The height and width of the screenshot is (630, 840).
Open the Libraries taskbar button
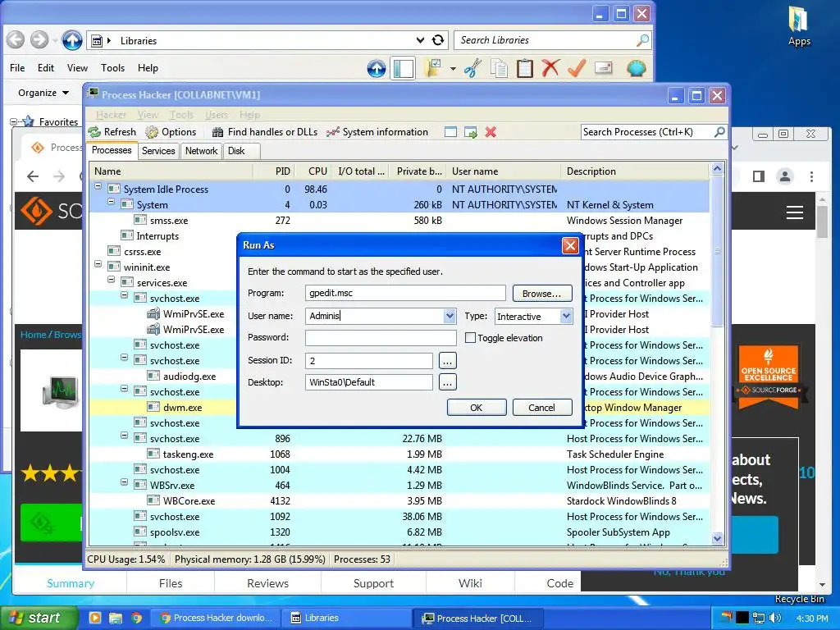point(347,618)
